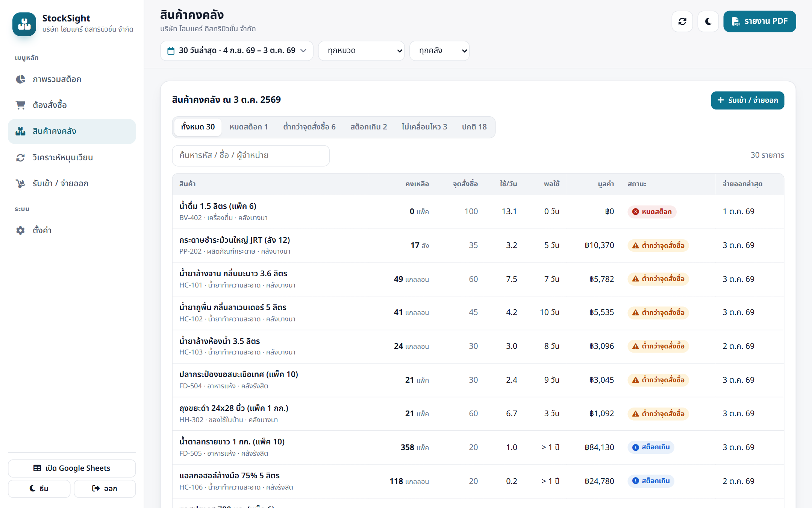This screenshot has height=508, width=812.
Task: Open ถุงขยะดำ 24x28 นิ้ว row
Action: coord(478,414)
